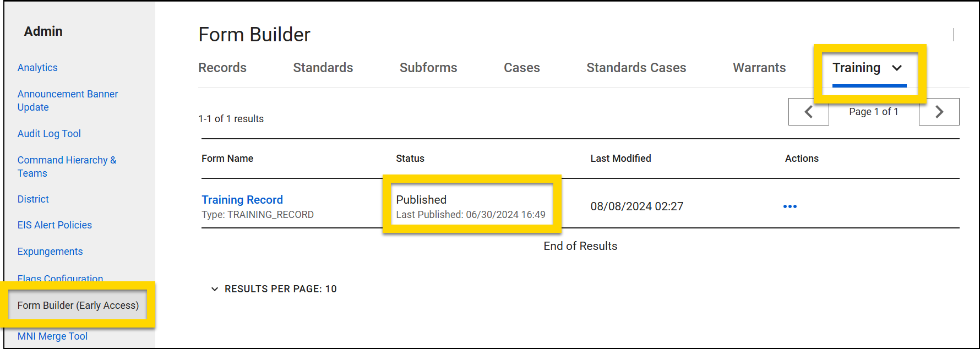Switch to the Standards tab
Viewport: 980px width, 349px height.
323,67
